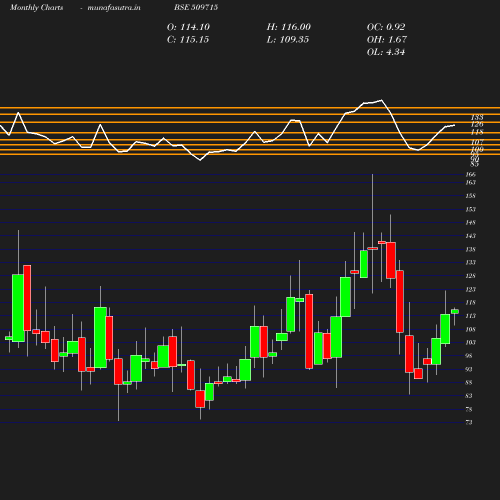Click the 98 price axis label
Viewport: 500px width, 500px height.
[x=469, y=356]
